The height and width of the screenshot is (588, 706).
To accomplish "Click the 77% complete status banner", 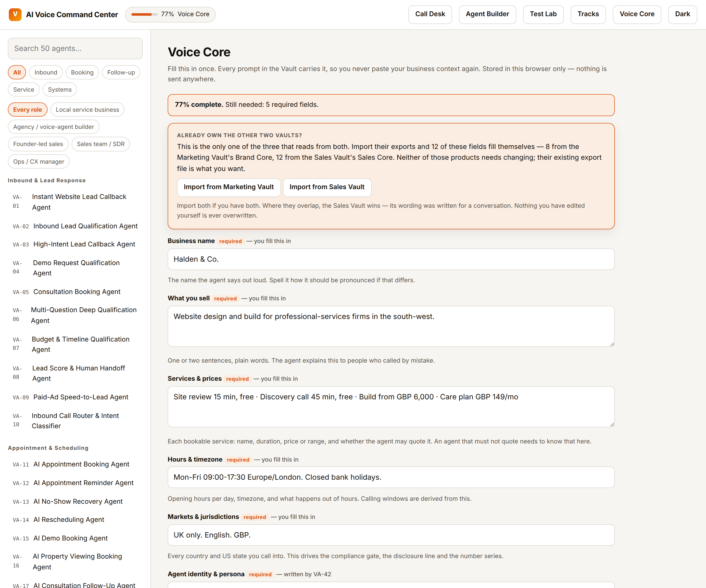I will (x=391, y=105).
